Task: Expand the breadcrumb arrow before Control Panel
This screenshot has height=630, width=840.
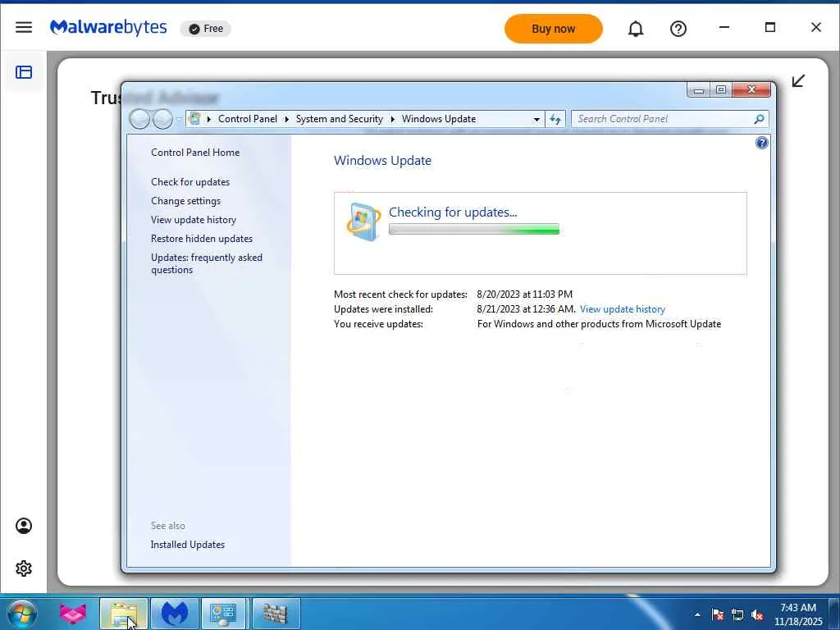Action: tap(209, 119)
